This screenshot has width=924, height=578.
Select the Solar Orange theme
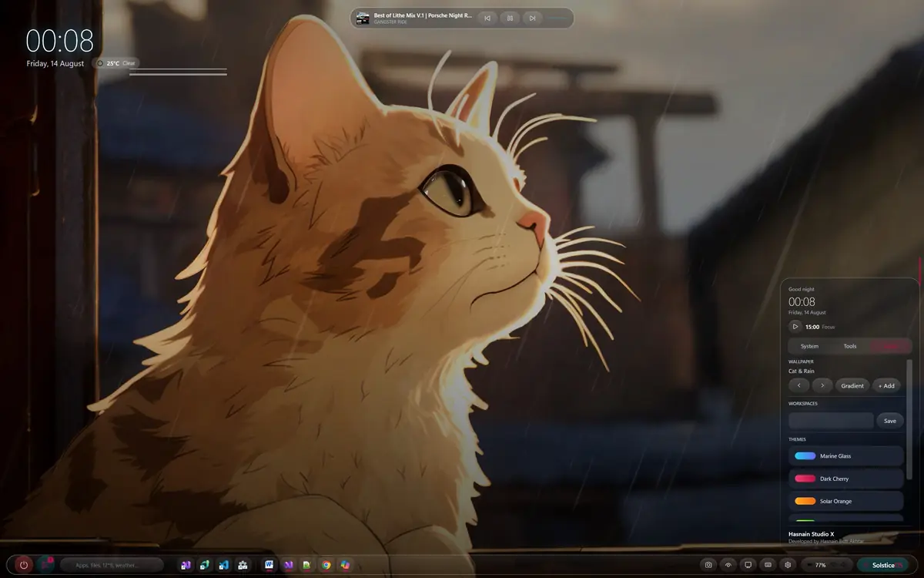pos(846,501)
